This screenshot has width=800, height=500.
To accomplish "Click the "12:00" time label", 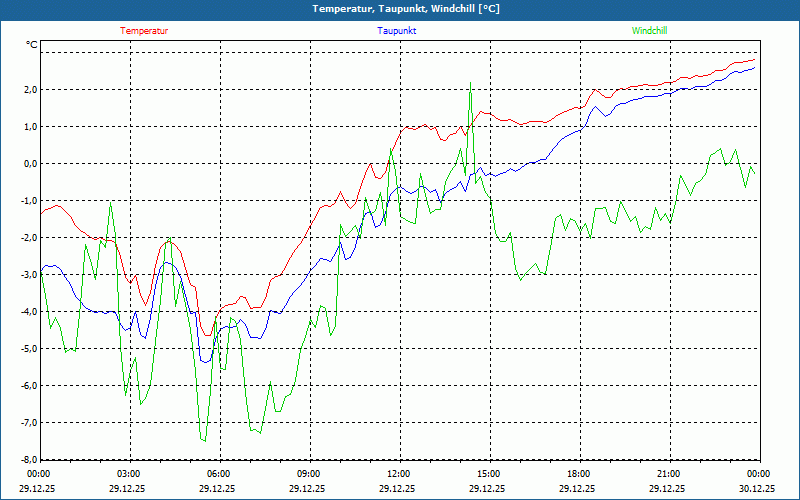I will pyautogui.click(x=398, y=474).
